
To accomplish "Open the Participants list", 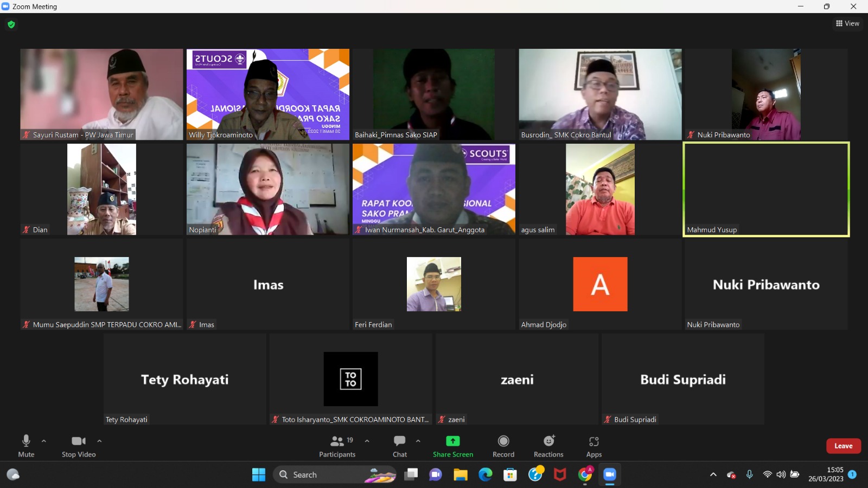I will click(337, 446).
